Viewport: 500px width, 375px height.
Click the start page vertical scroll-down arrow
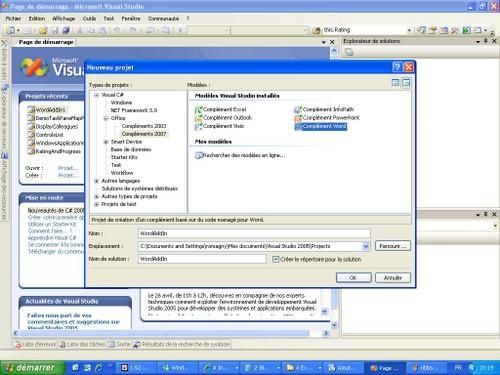click(334, 325)
